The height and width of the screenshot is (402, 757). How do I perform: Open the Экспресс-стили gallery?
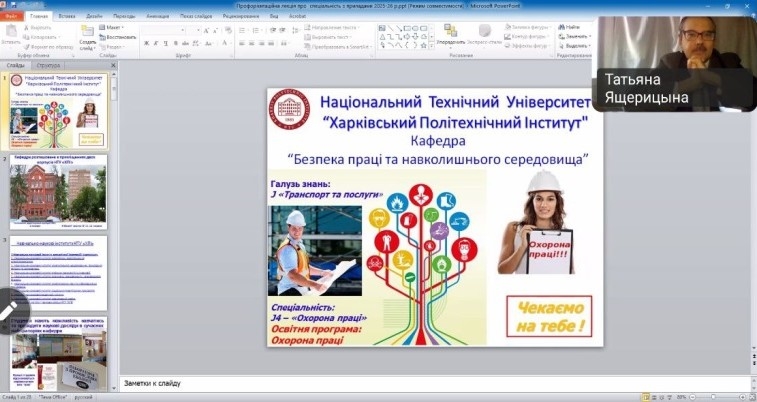click(x=484, y=36)
